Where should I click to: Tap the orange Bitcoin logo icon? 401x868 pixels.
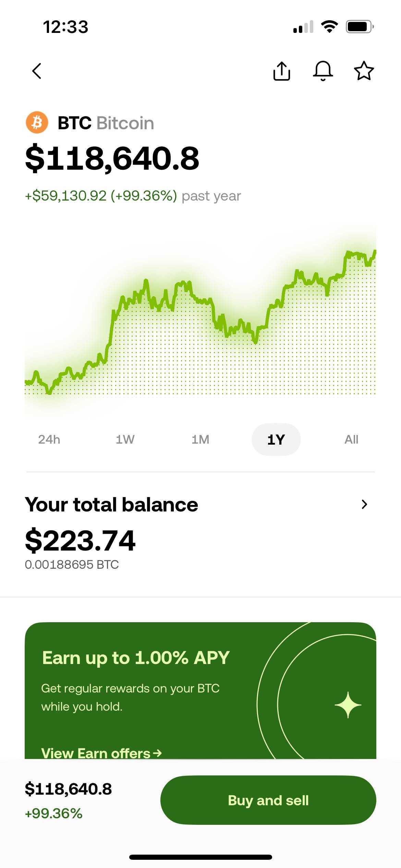[37, 122]
